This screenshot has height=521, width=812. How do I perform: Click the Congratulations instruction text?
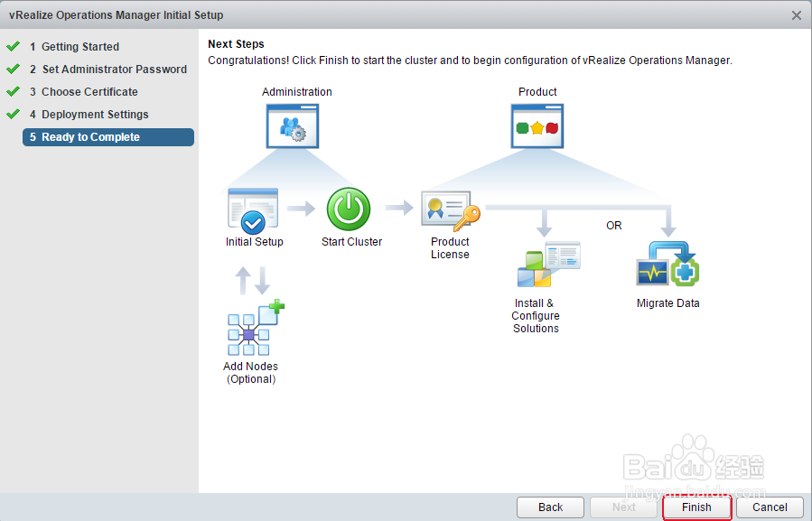click(471, 60)
